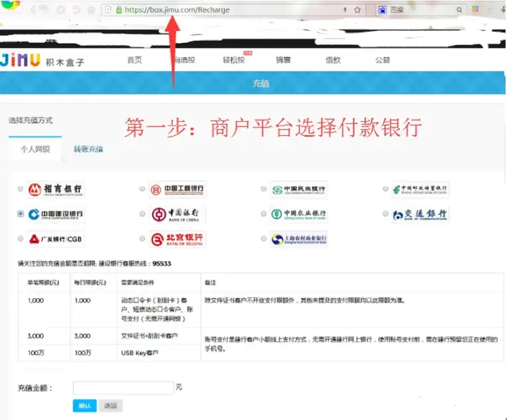The image size is (507, 420).
Task: Click the 备注 column header
Action: (x=210, y=283)
